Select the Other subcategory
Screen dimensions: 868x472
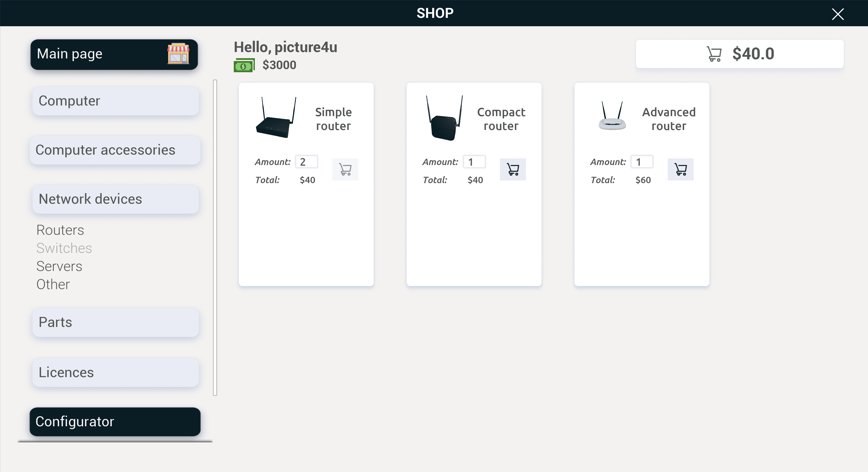point(53,285)
